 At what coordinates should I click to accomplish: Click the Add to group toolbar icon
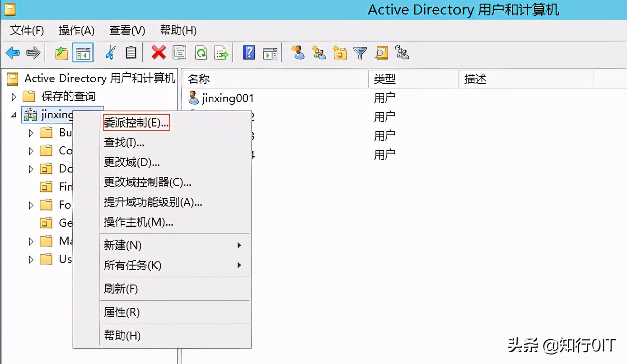[x=402, y=52]
